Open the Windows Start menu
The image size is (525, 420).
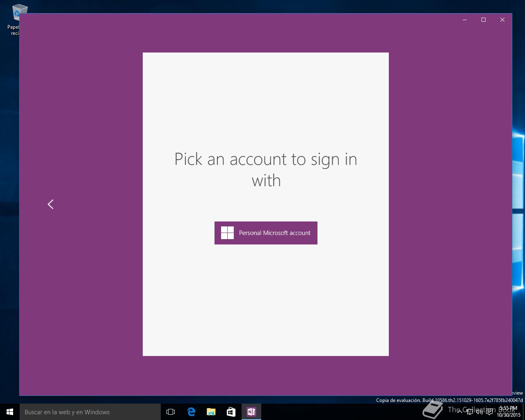(10, 412)
